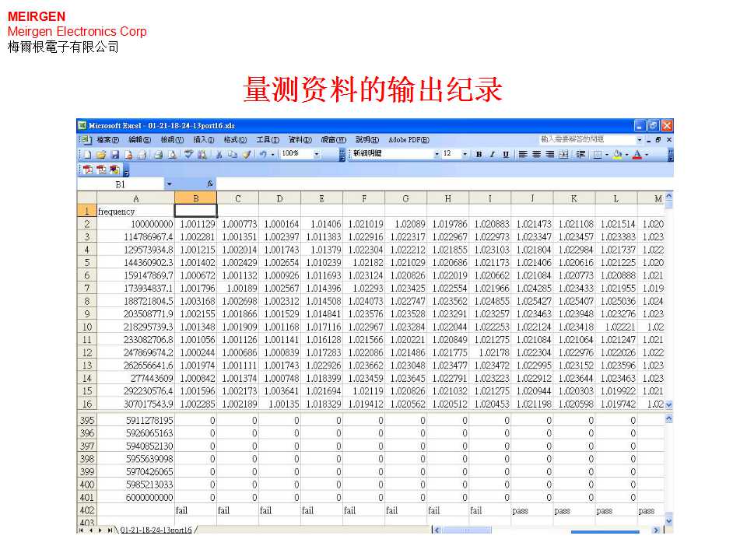Toggle Italic formatting
This screenshot has height=560, width=747.
(492, 154)
